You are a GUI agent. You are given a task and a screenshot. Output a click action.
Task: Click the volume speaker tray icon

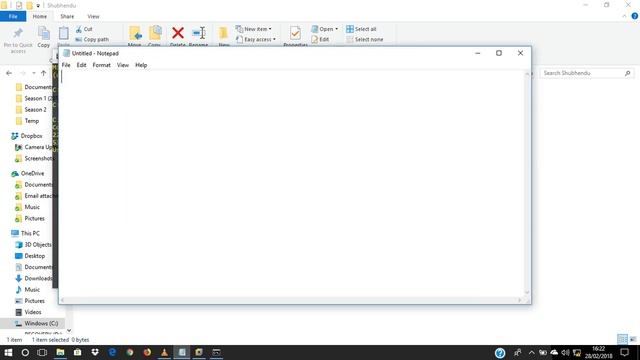pyautogui.click(x=565, y=353)
